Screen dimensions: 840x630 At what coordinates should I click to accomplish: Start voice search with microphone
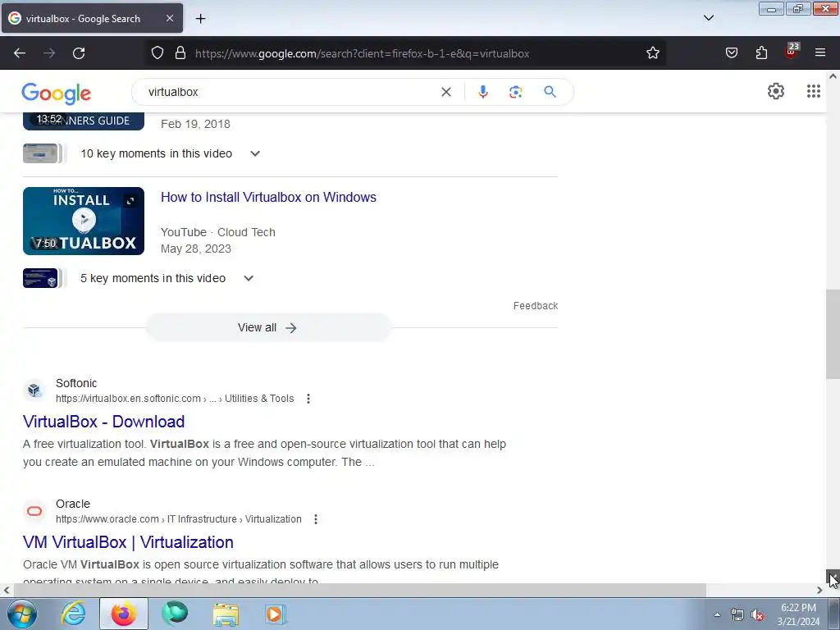pyautogui.click(x=482, y=92)
